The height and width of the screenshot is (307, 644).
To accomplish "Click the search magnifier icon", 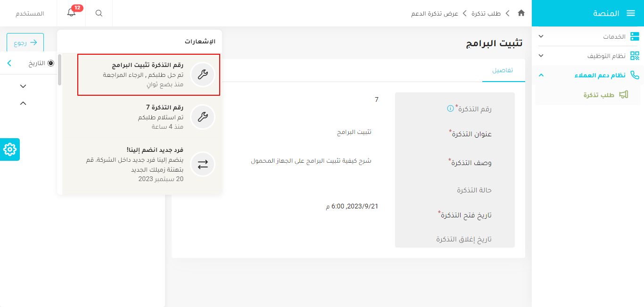I will tap(99, 13).
